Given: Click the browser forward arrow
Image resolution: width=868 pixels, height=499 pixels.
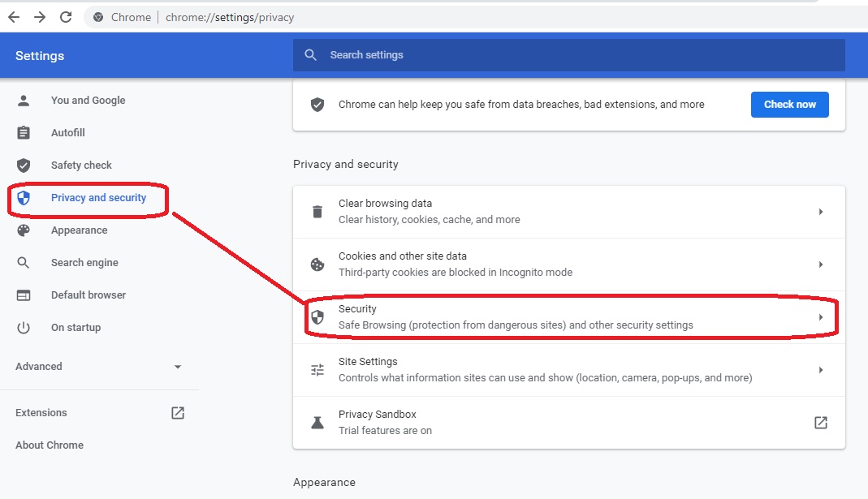Looking at the screenshot, I should 39,17.
